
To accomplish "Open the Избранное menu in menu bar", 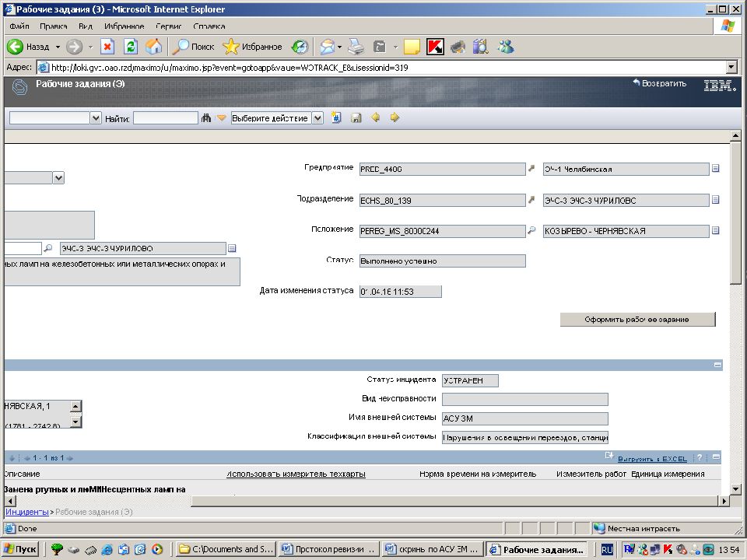I will [x=124, y=26].
